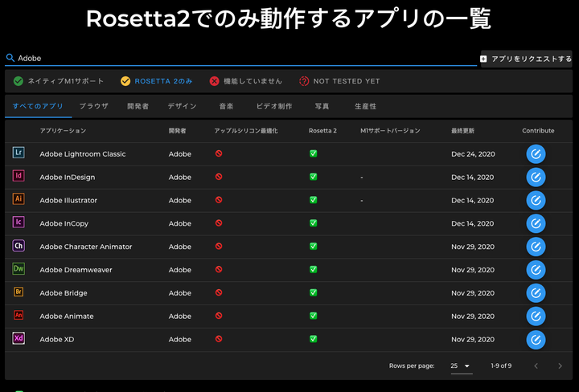
Task: Click the Adobe Bridge name
Action: click(x=64, y=293)
